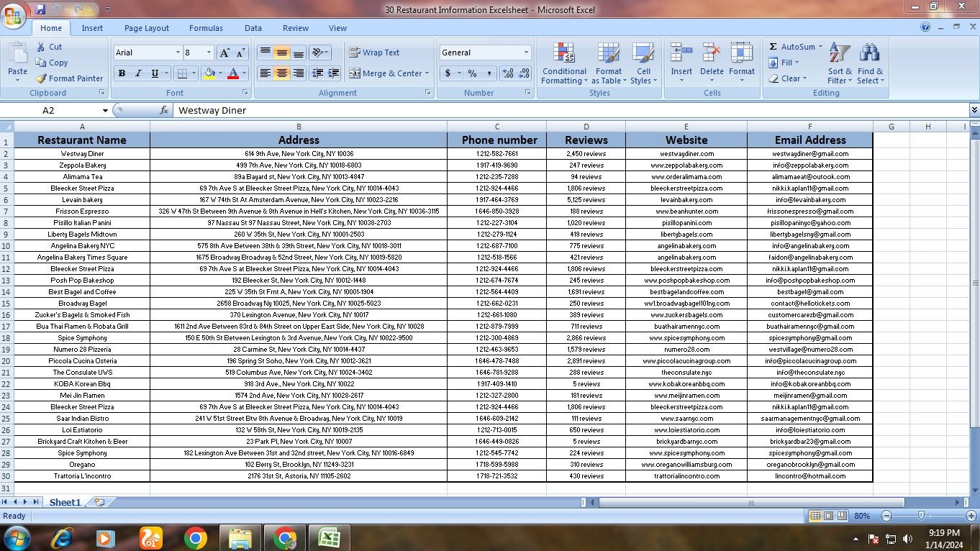Switch to the Data tab
980x551 pixels.
[x=253, y=28]
